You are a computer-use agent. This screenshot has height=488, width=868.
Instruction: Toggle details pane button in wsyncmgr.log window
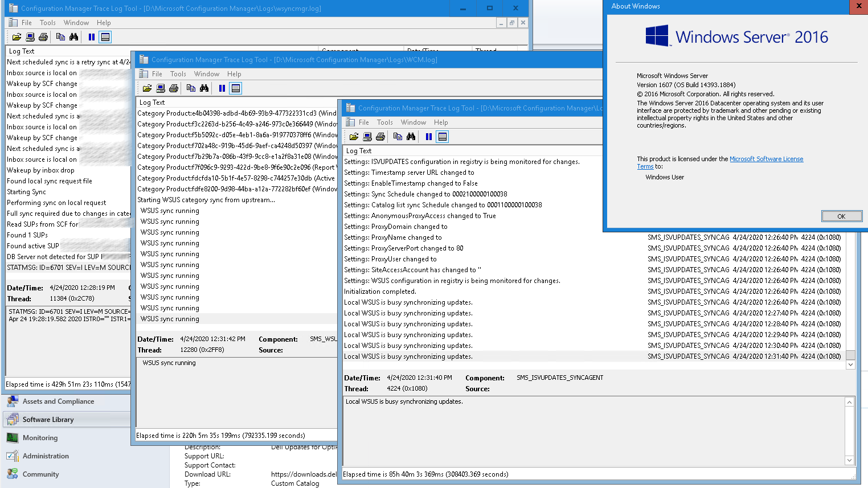tap(105, 37)
